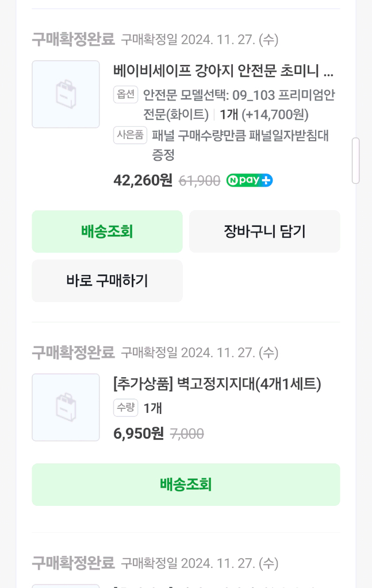Open the 벽고정지지대 product thumbnail

[66, 407]
